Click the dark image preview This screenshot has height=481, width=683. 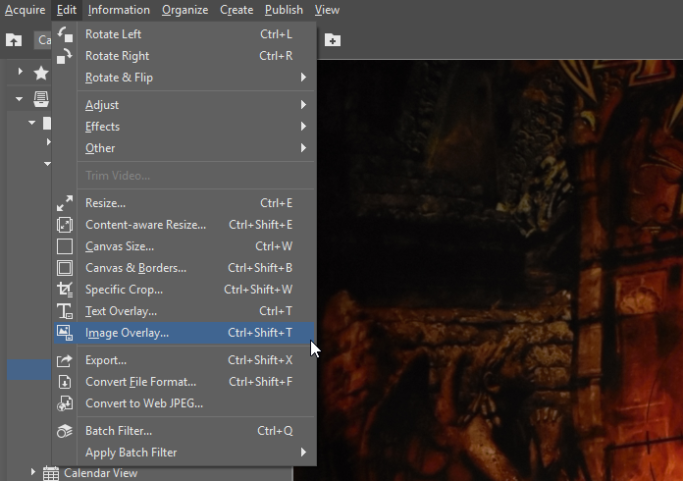500,270
